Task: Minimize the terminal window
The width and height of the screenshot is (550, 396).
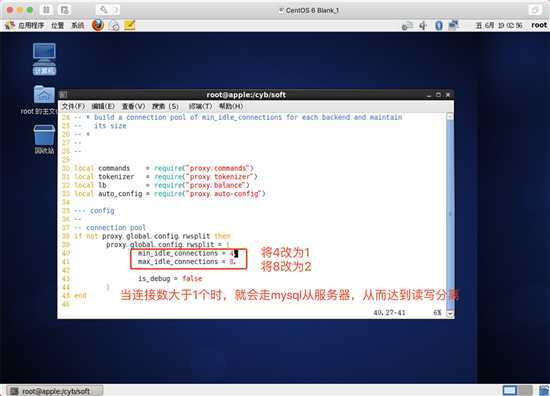Action: coord(429,95)
